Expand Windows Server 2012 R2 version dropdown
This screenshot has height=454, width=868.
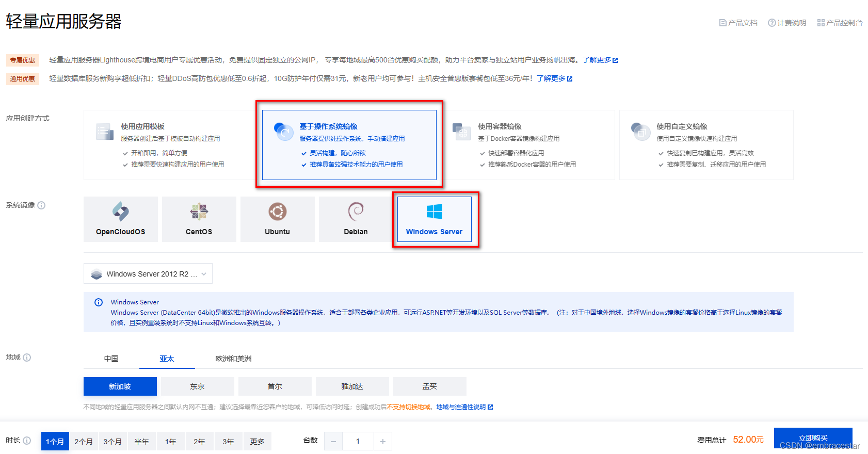148,274
